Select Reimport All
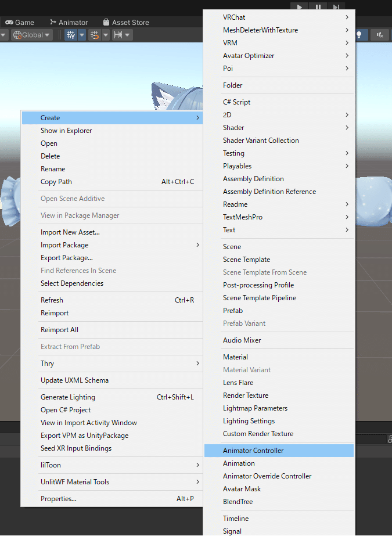392x536 pixels. coord(113,330)
